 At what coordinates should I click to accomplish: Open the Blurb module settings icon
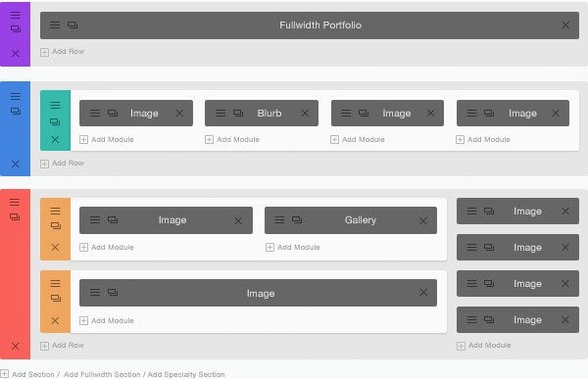tap(220, 114)
